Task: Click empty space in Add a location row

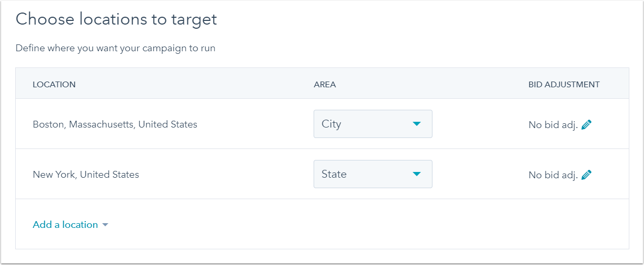Action: tap(367, 224)
